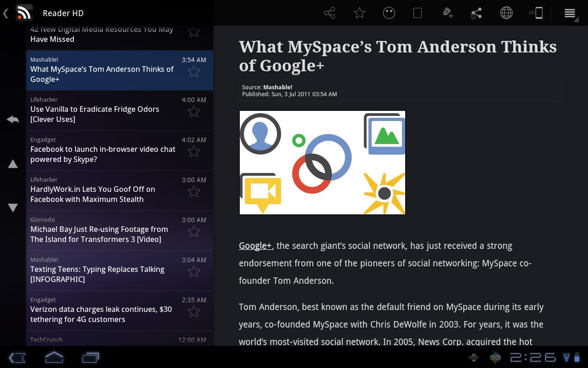Click the send-to-phone icon
This screenshot has height=368, width=588.
[x=537, y=13]
